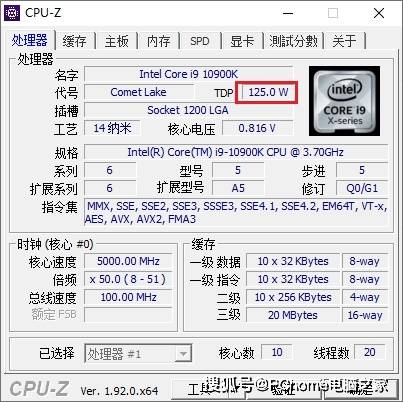Select the 处理器 tab
Image resolution: width=403 pixels, height=402 pixels.
point(30,40)
